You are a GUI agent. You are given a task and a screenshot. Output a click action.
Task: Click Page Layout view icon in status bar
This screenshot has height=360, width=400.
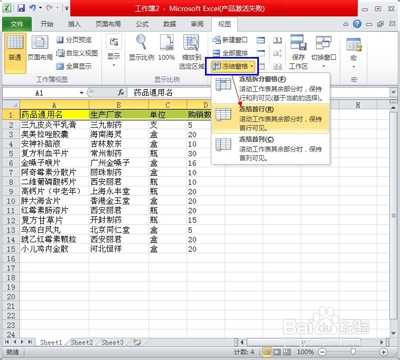tap(277, 352)
